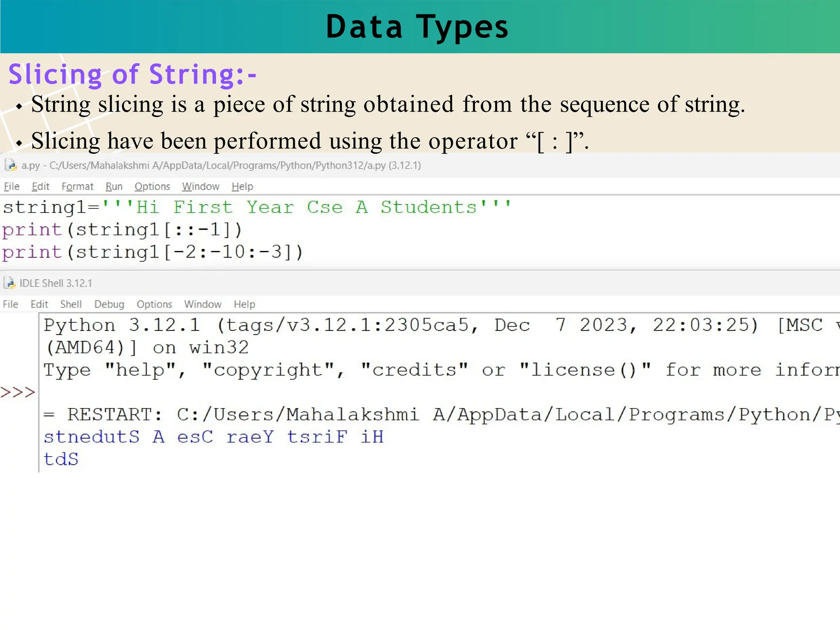The image size is (840, 630).
Task: Open the editor Help menu
Action: point(242,187)
